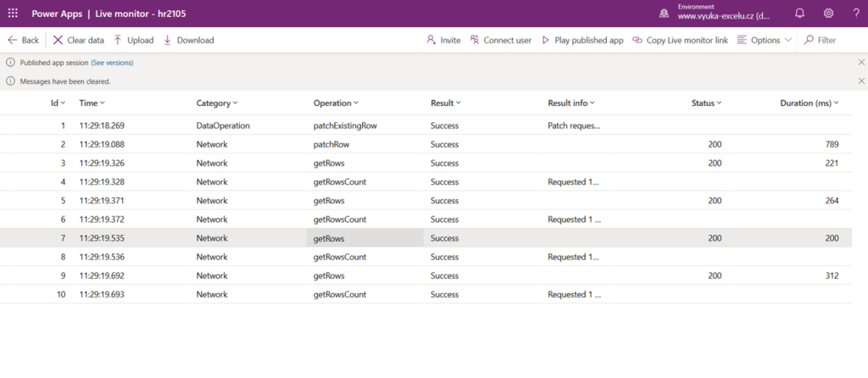Clear data from the monitor

coord(79,41)
